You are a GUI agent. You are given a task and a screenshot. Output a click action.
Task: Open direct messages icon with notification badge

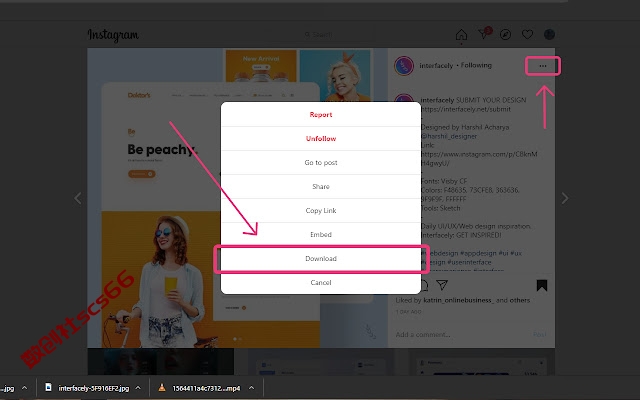pos(484,33)
